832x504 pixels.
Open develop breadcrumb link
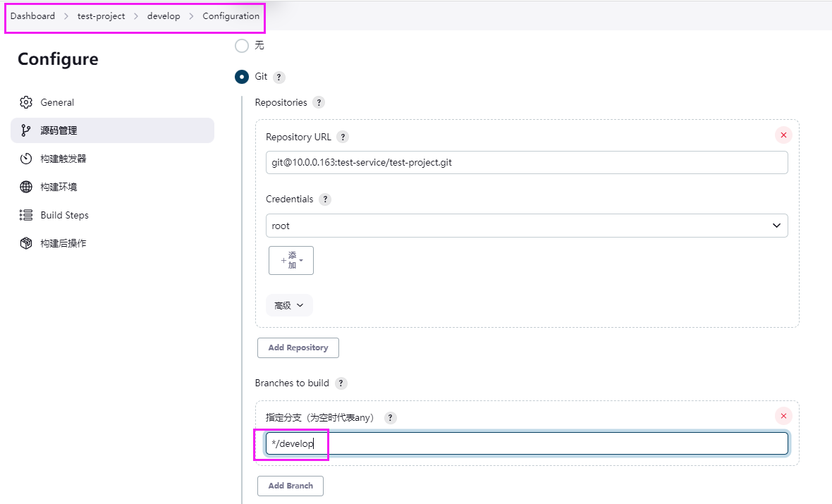164,16
